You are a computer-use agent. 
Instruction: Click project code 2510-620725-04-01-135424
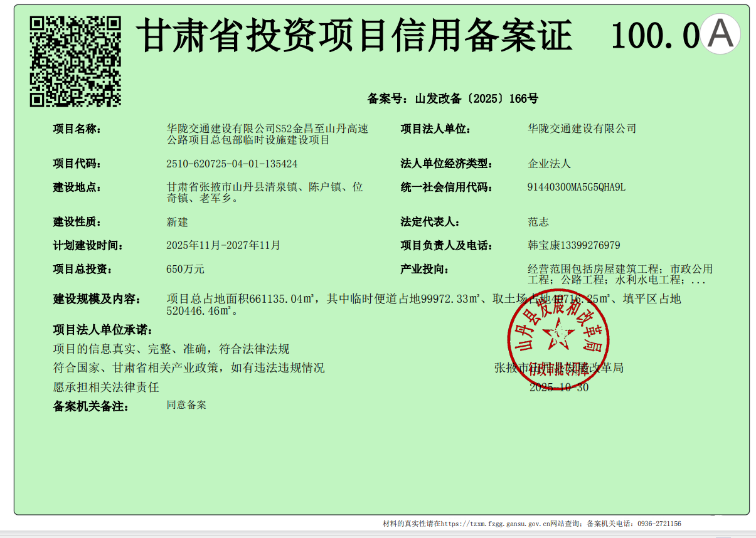[x=232, y=164]
